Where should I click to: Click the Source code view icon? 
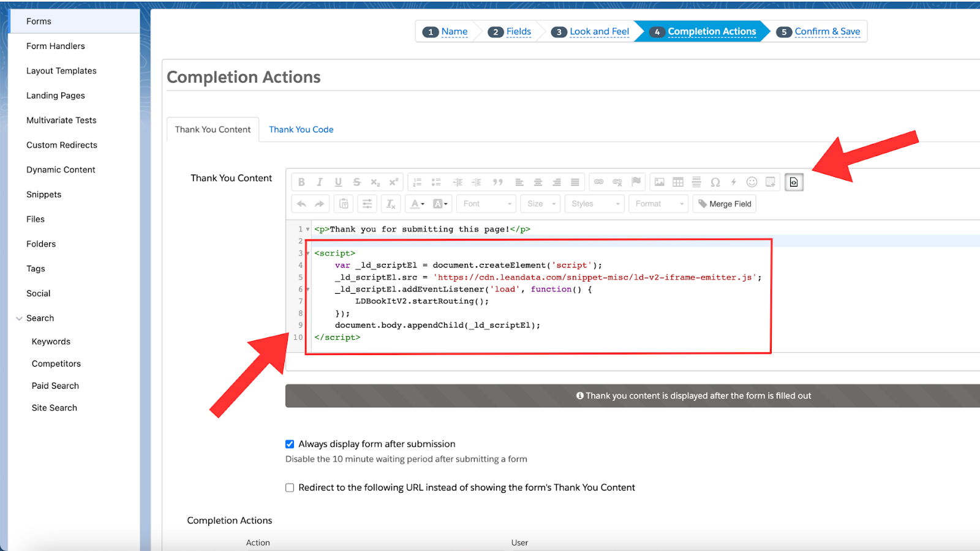tap(794, 182)
